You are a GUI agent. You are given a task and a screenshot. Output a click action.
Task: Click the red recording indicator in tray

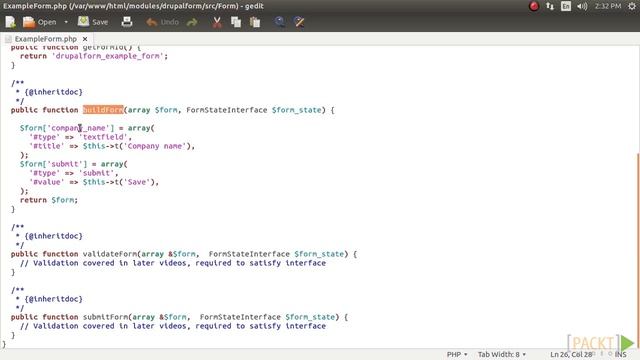pos(533,6)
